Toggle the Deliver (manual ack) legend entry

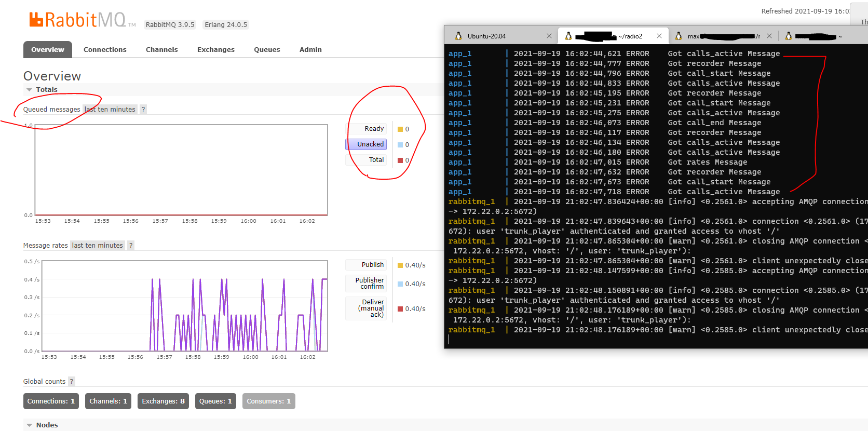(367, 308)
